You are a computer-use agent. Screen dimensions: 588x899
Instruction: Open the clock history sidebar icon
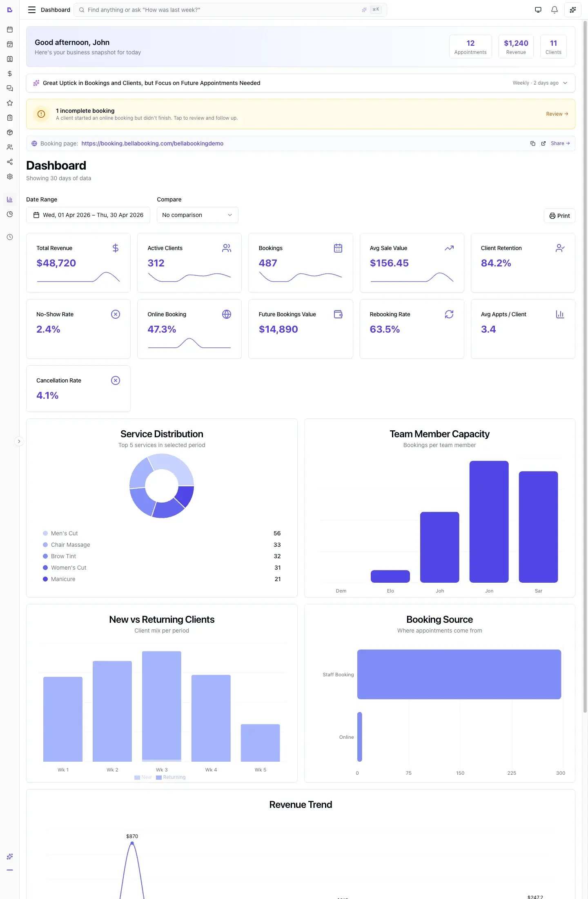coord(10,237)
